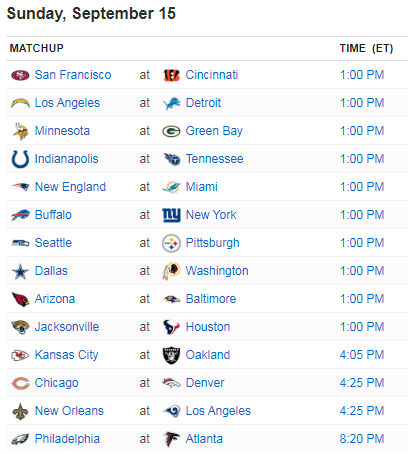Open the 4:05 PM Oakland game time
Screen dimensions: 408x454
[x=362, y=355]
